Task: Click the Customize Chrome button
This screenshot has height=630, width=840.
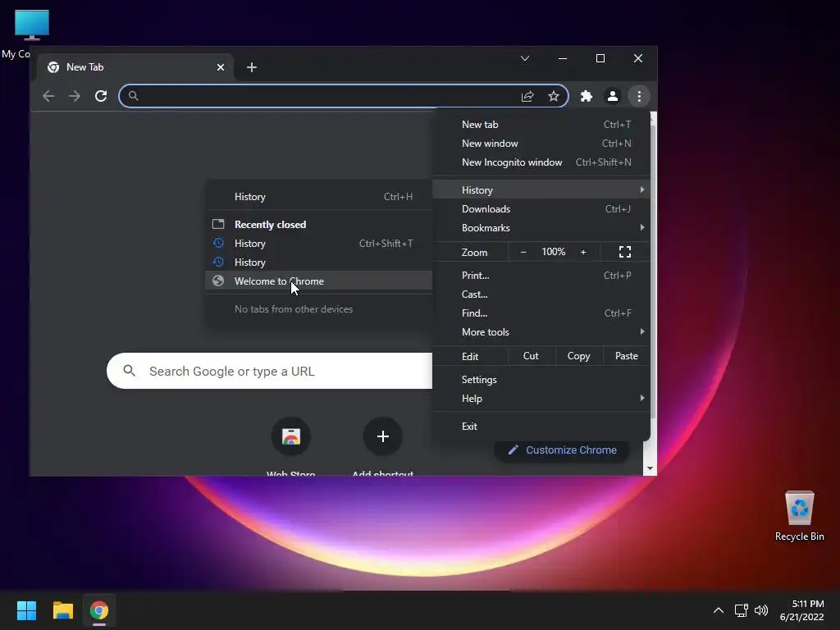Action: [561, 450]
